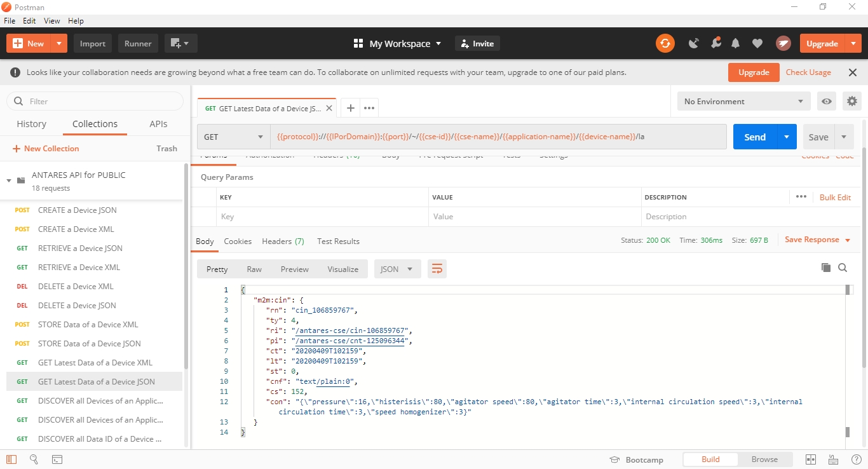
Task: Collapse the ANTARES API for PUBLIC collection
Action: [x=9, y=180]
